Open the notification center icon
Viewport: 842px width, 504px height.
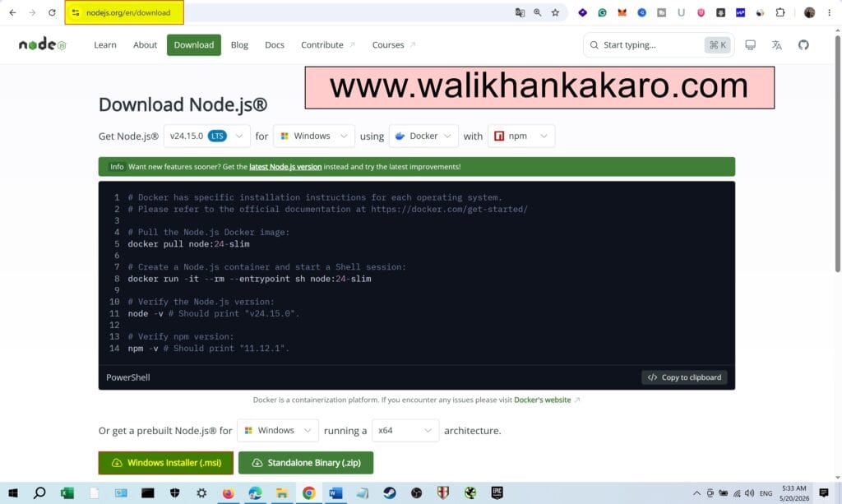824,492
